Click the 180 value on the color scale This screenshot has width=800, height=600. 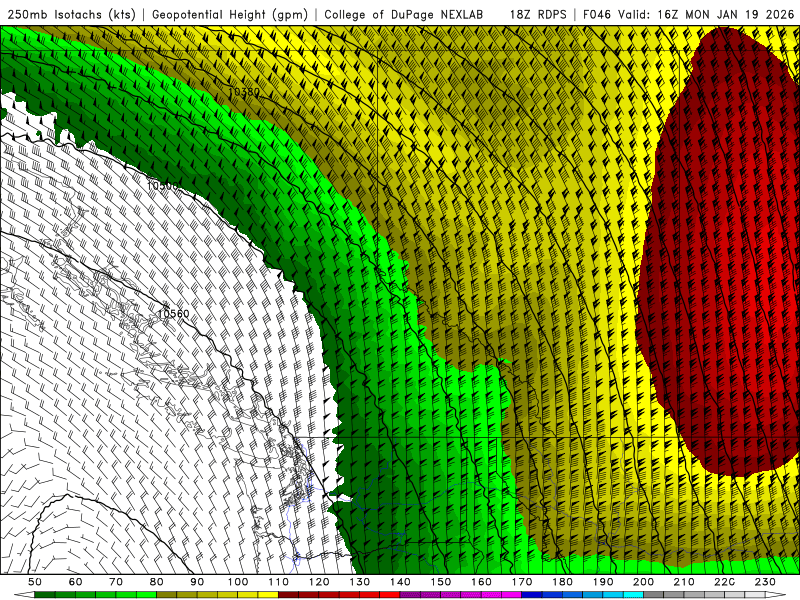click(562, 582)
